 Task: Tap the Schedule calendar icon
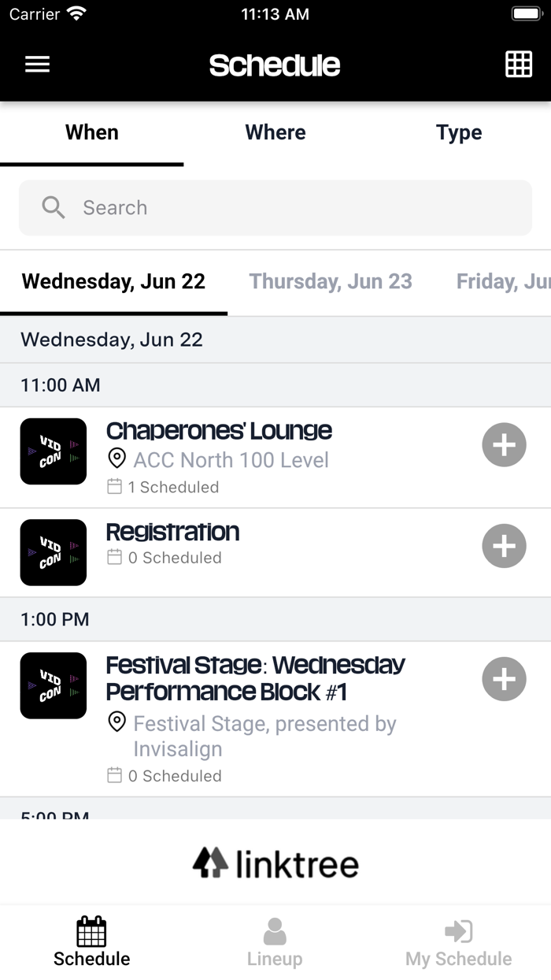[x=91, y=931]
